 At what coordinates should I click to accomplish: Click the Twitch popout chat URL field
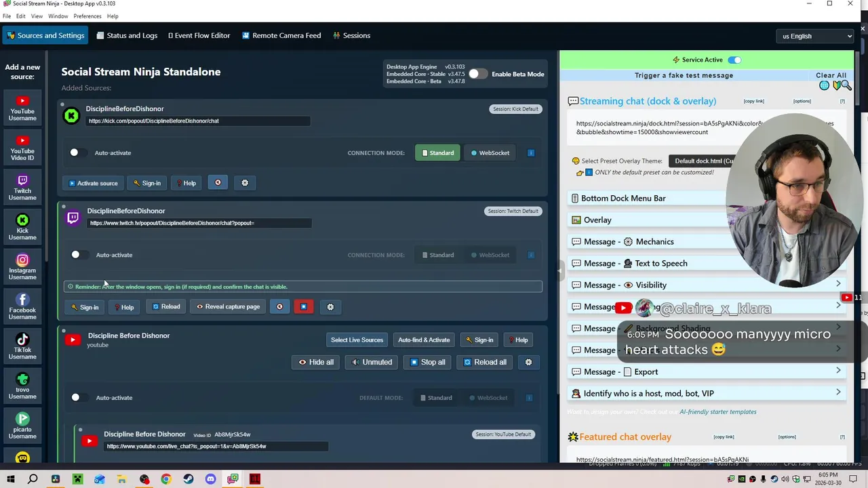click(199, 223)
